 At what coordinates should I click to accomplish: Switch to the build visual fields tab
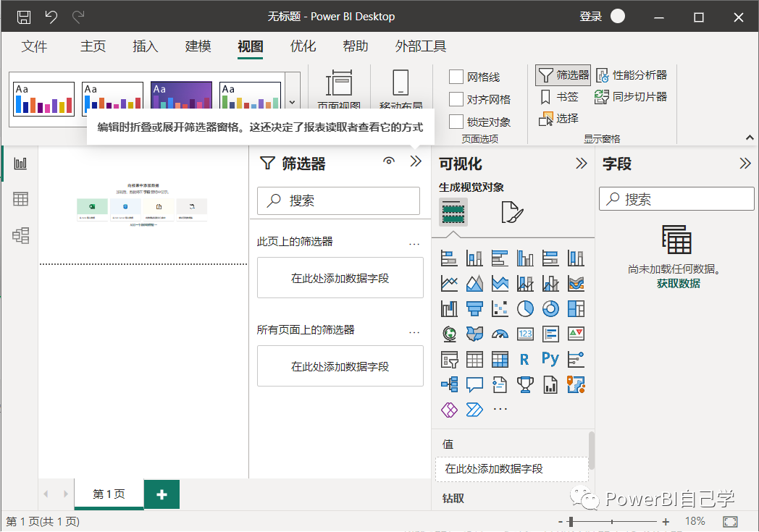(453, 212)
